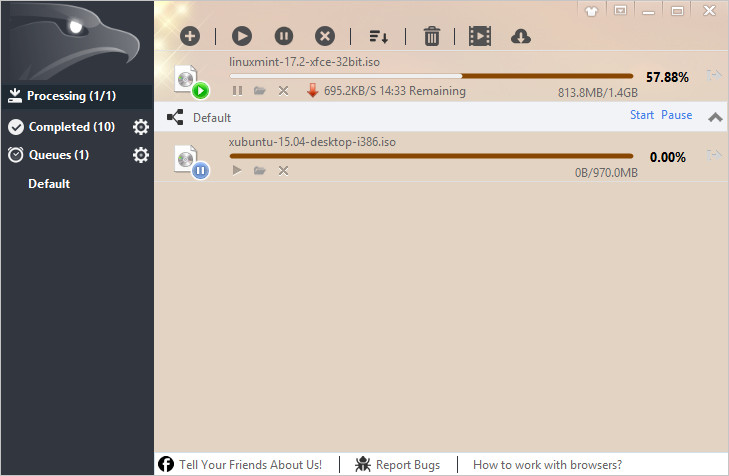Select the linuxmint-17.2-xfce-32bit.iso filename
Screen dimensions: 729x476
304,62
